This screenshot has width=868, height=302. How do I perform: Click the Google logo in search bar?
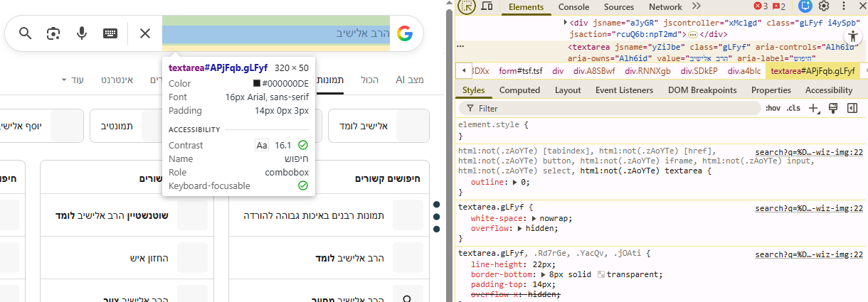pos(405,33)
